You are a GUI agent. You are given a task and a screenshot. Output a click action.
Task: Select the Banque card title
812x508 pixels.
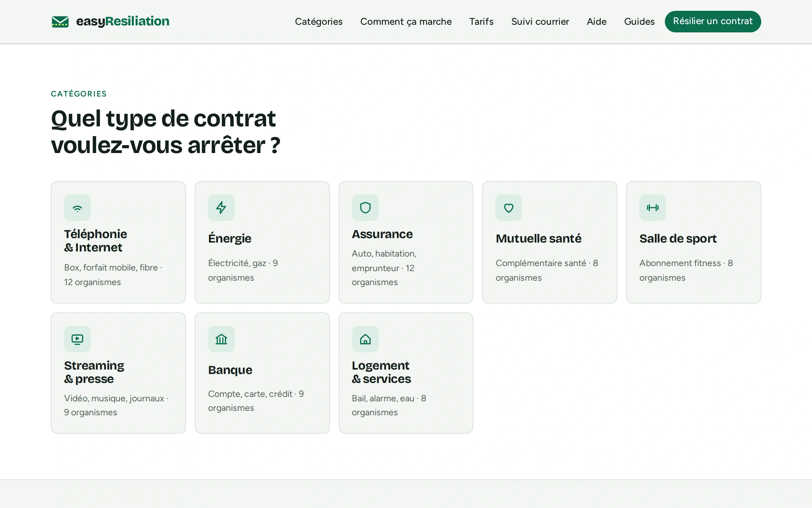(230, 370)
